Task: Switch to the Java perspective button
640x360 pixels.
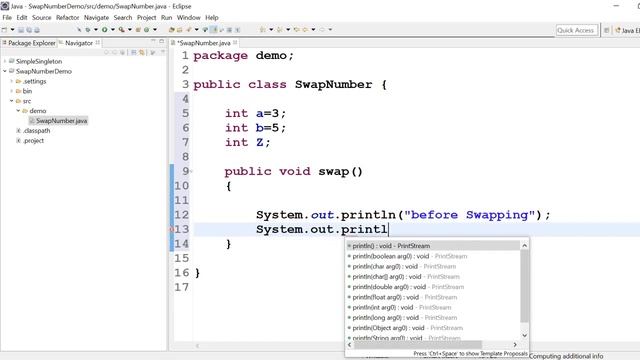Action: coord(627,30)
